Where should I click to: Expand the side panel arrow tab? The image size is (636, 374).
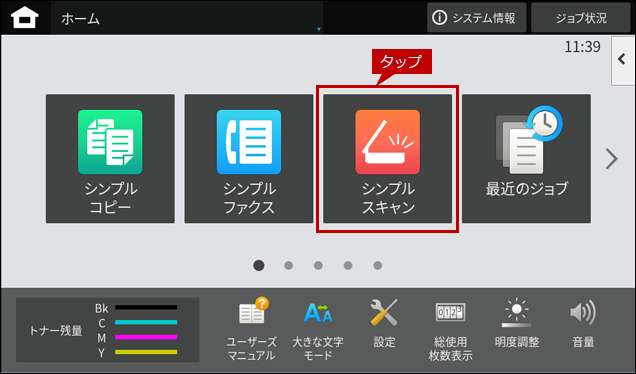pyautogui.click(x=623, y=60)
